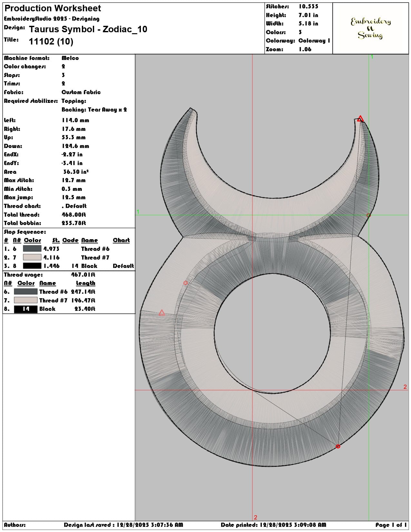Click Backing: Tear Away x 2 text
This screenshot has width=411, height=532.
94,110
